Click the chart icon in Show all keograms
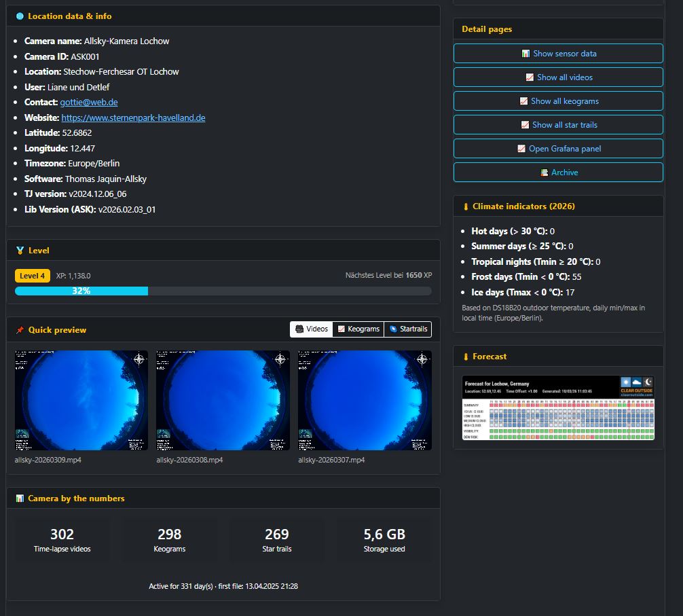The height and width of the screenshot is (616, 683). [523, 101]
